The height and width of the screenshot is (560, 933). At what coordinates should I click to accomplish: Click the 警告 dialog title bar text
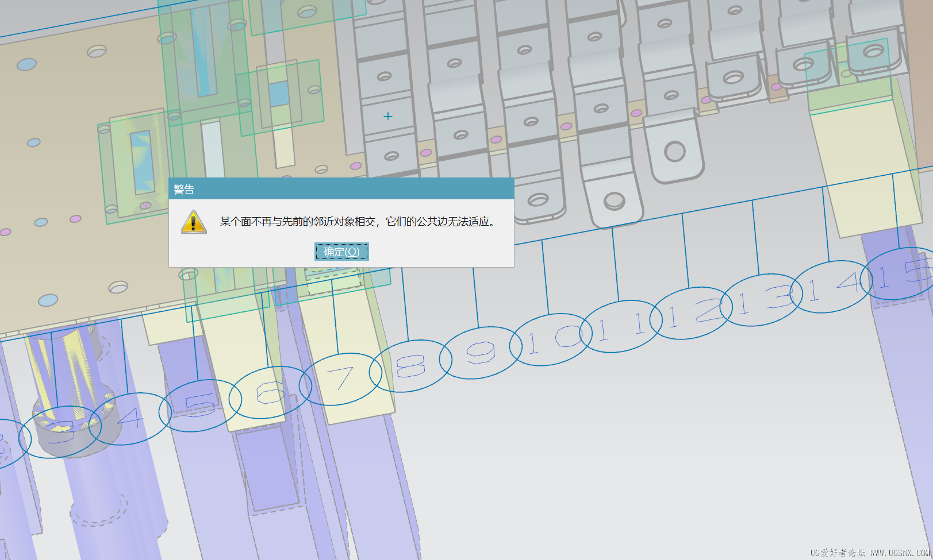tap(184, 189)
